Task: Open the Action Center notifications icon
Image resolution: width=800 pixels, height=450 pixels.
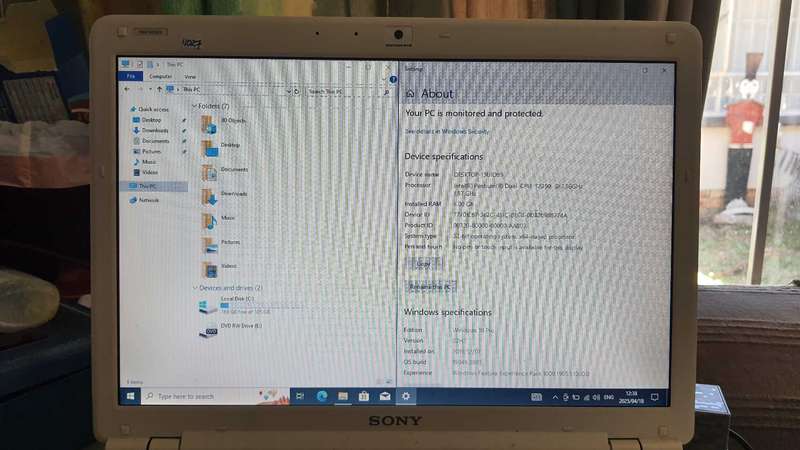Action: [x=655, y=397]
